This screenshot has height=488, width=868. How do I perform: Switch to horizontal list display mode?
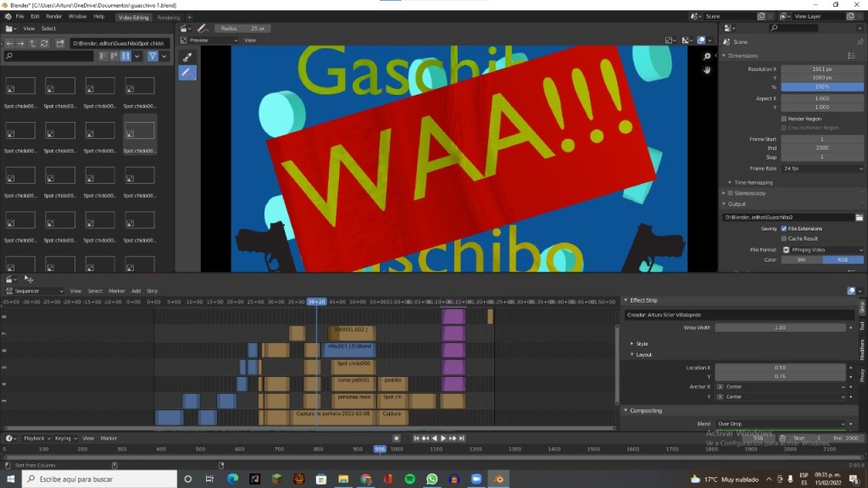point(114,56)
